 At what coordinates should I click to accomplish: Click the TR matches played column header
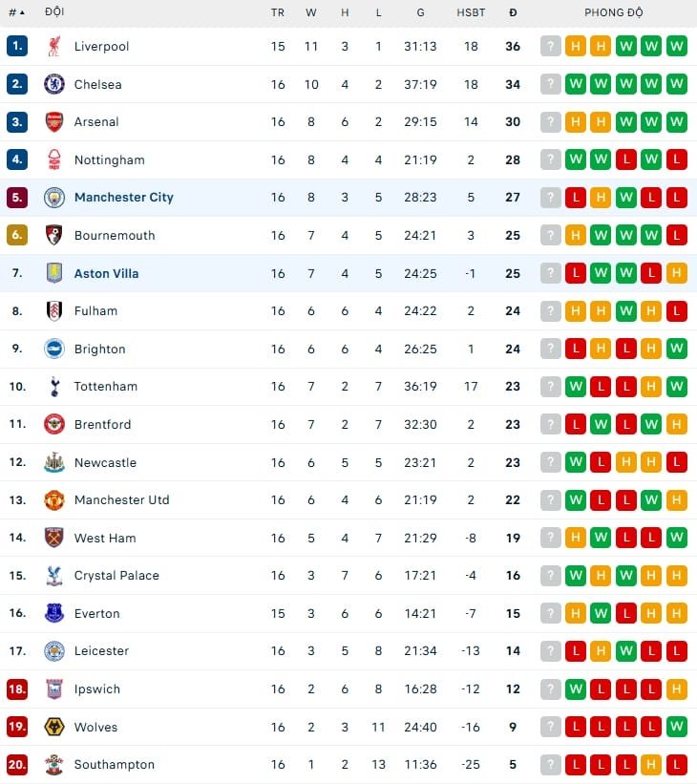tap(278, 12)
